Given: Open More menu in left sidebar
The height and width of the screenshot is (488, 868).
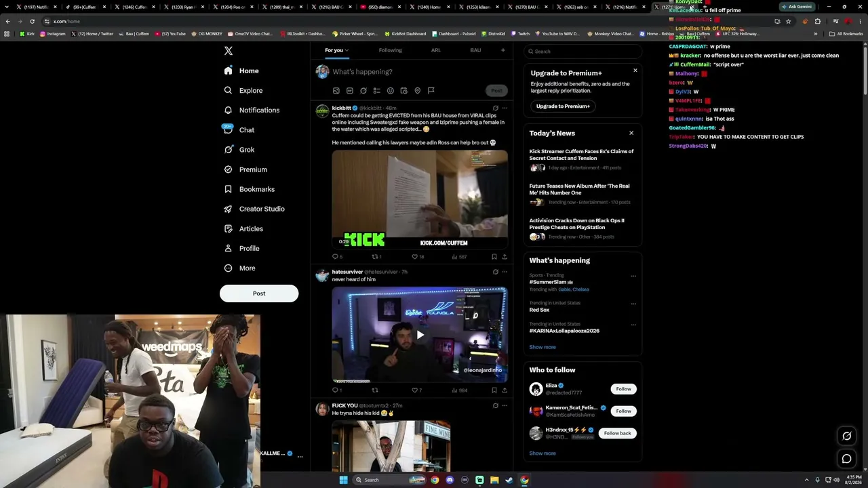Looking at the screenshot, I should [239, 268].
